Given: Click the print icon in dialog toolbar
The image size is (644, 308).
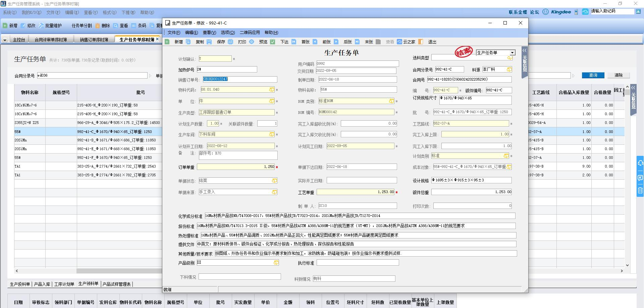Looking at the screenshot, I should pyautogui.click(x=230, y=42).
